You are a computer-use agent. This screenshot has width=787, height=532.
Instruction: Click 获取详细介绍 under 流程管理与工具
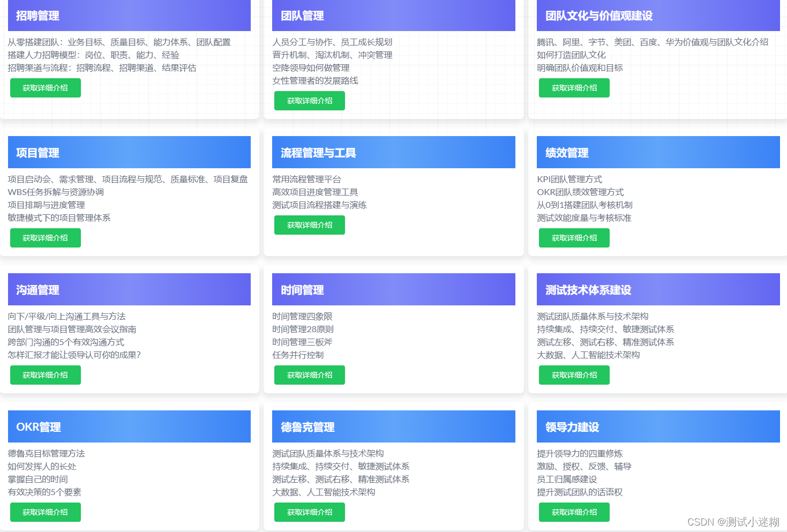pyautogui.click(x=309, y=224)
